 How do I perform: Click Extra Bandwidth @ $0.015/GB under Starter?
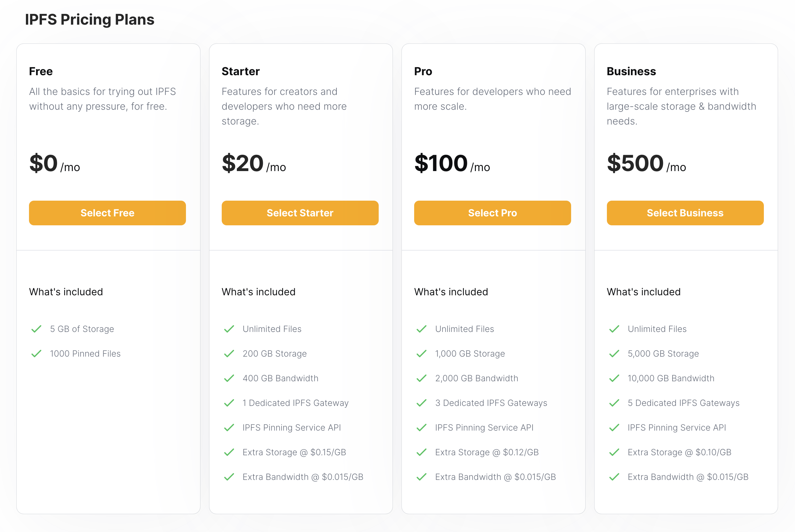click(x=303, y=477)
